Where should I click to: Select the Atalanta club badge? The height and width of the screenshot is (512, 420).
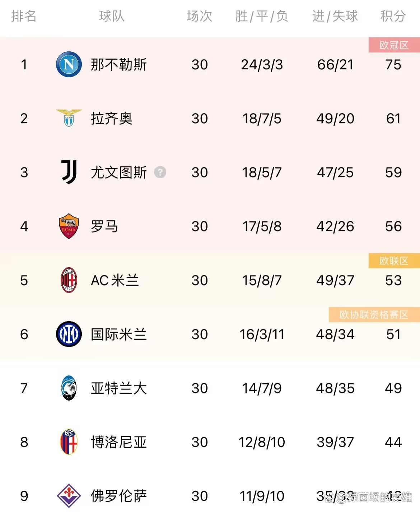click(x=68, y=388)
